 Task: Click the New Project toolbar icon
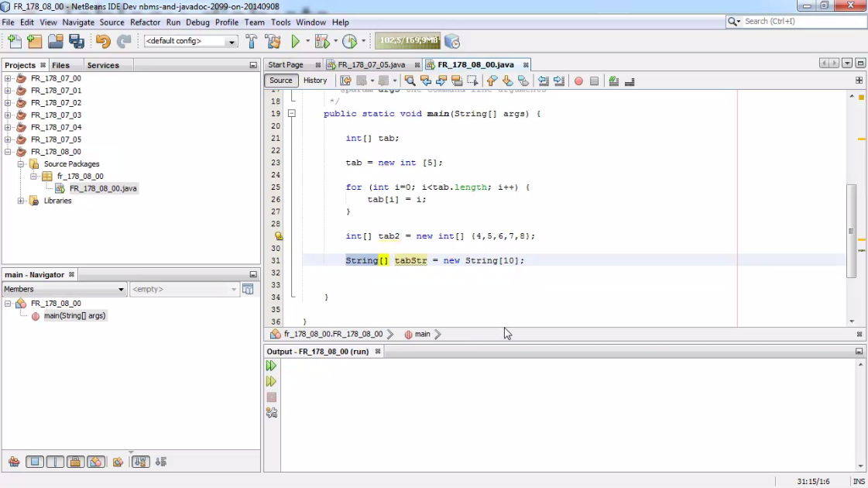[34, 41]
